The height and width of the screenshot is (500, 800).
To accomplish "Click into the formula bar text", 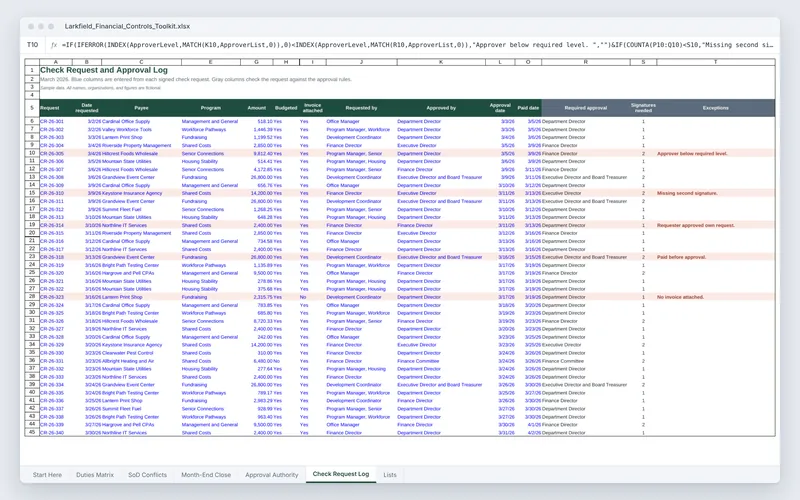I will (417, 45).
